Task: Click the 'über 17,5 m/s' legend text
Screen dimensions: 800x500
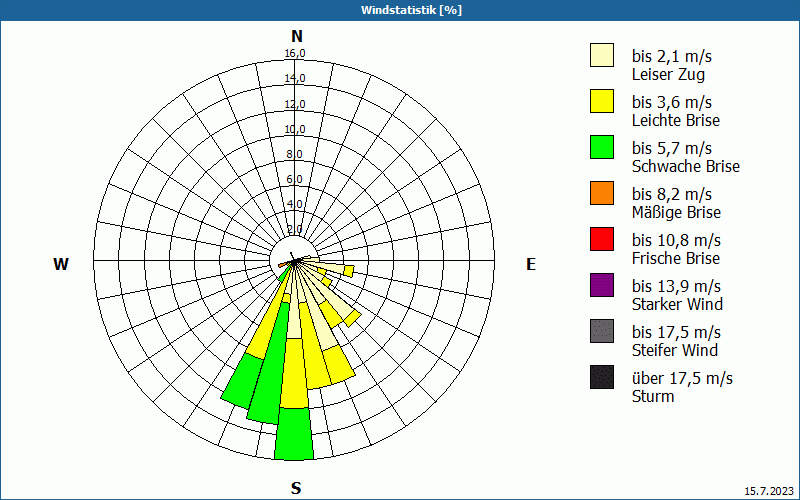Action: click(683, 379)
